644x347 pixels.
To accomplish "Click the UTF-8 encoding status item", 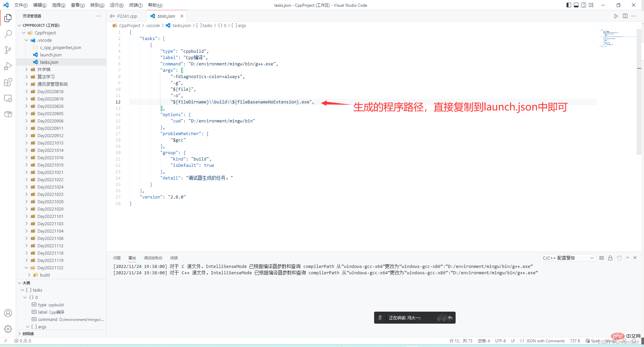I will (500, 341).
